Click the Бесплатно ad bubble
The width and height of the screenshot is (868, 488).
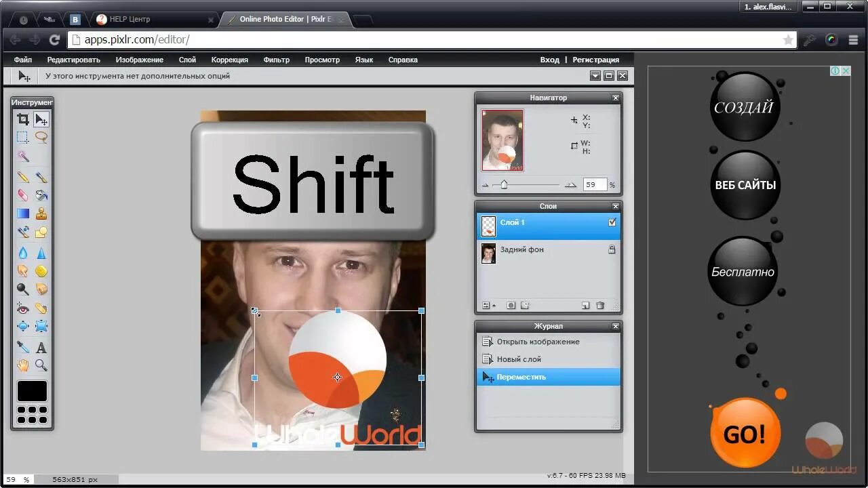[x=743, y=271]
